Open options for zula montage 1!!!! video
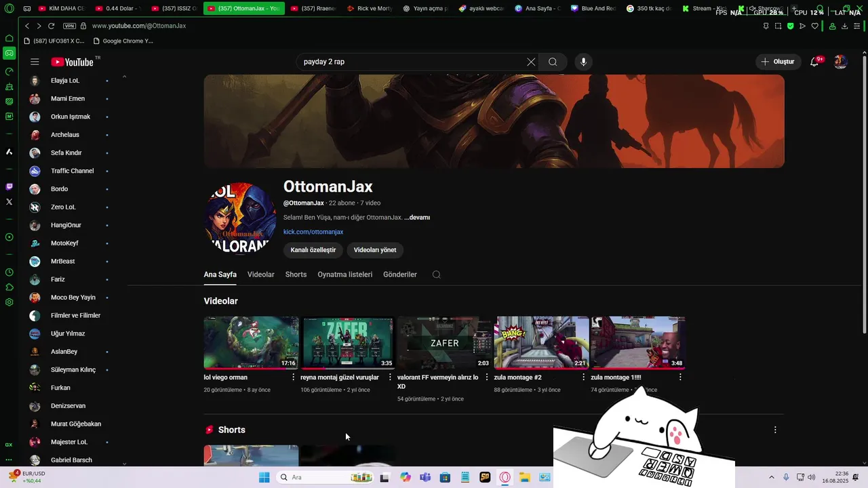 680,377
